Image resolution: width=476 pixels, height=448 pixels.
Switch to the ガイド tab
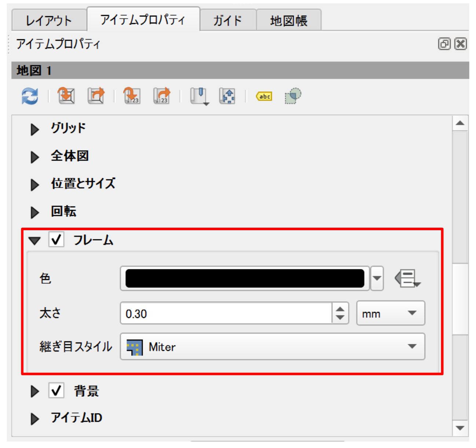pyautogui.click(x=228, y=20)
